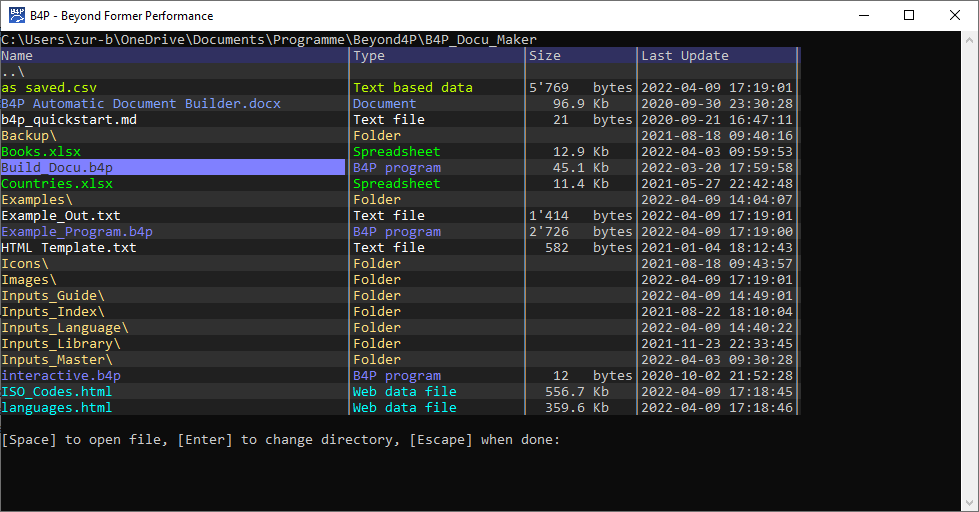Image resolution: width=979 pixels, height=512 pixels.
Task: Select the Backup\ folder entry
Action: 29,135
